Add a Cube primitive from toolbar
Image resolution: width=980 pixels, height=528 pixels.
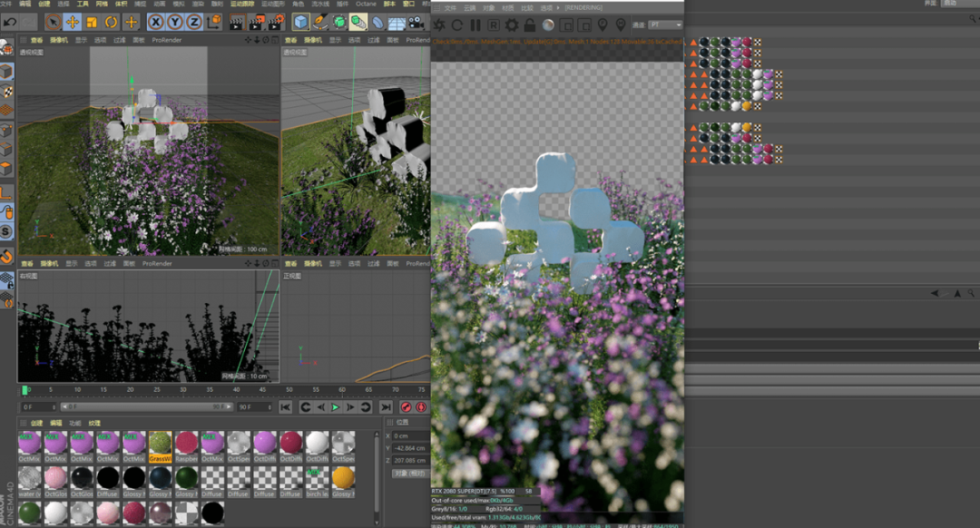[301, 22]
